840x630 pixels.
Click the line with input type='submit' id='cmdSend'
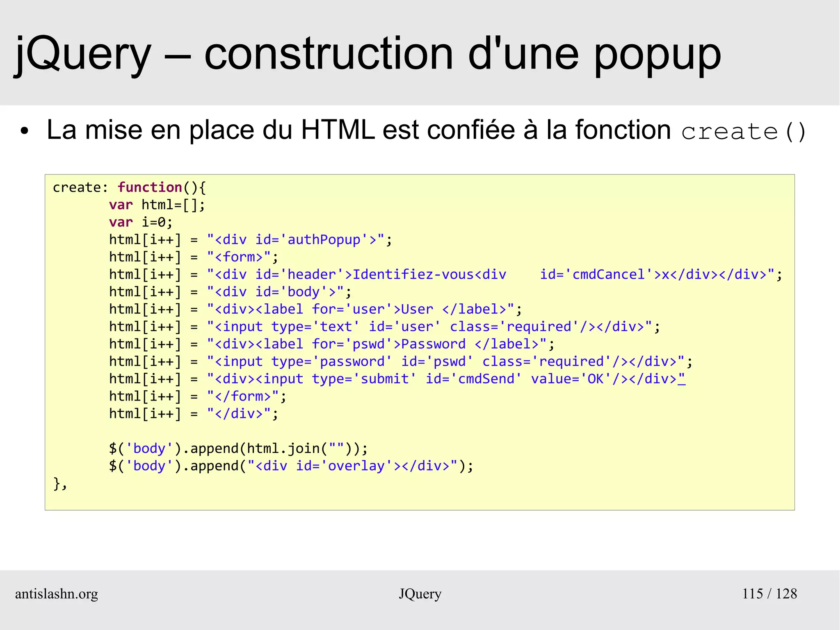(397, 379)
